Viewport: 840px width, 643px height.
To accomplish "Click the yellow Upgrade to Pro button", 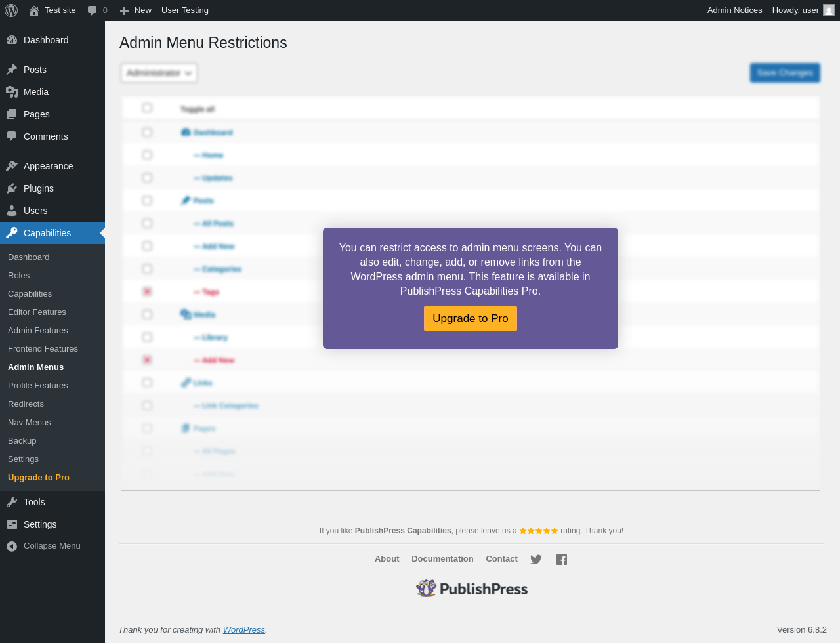I will coord(471,318).
